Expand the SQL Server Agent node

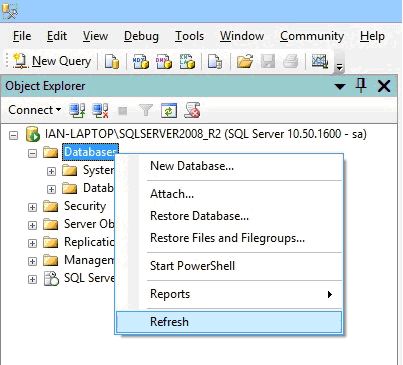(x=32, y=279)
